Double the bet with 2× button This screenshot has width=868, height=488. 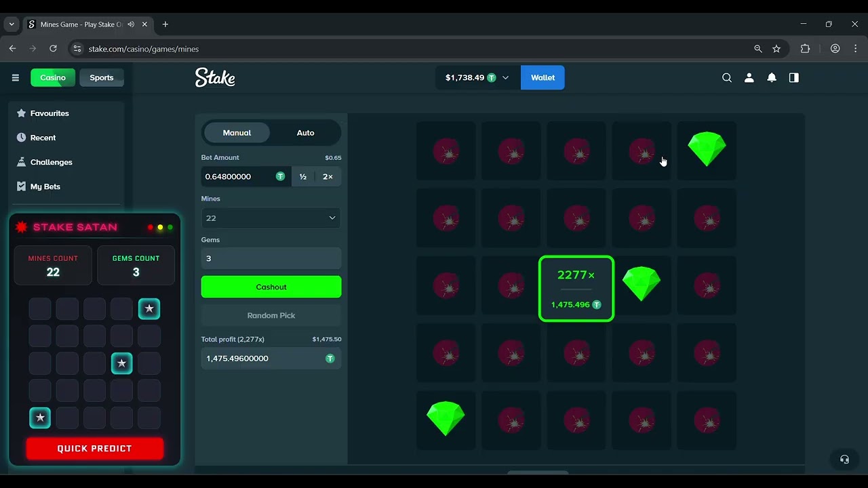pos(328,176)
